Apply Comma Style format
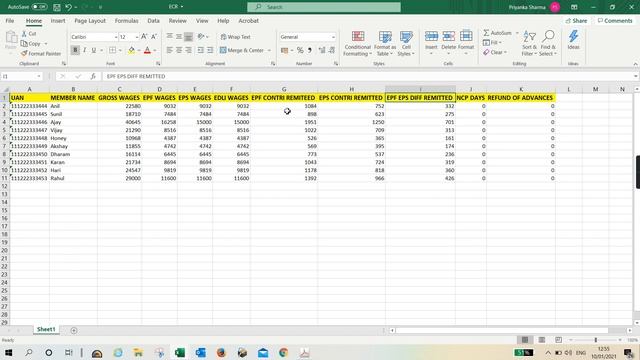 (x=310, y=50)
